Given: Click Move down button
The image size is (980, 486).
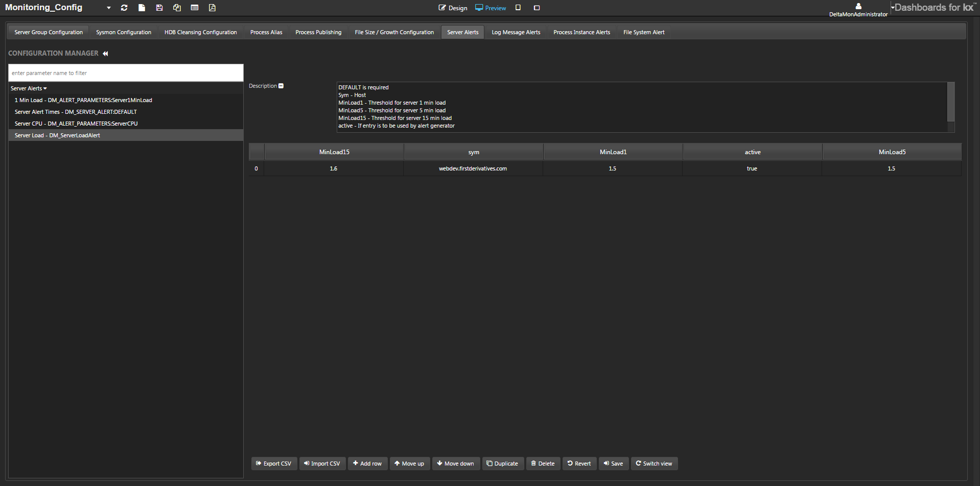Looking at the screenshot, I should [456, 464].
